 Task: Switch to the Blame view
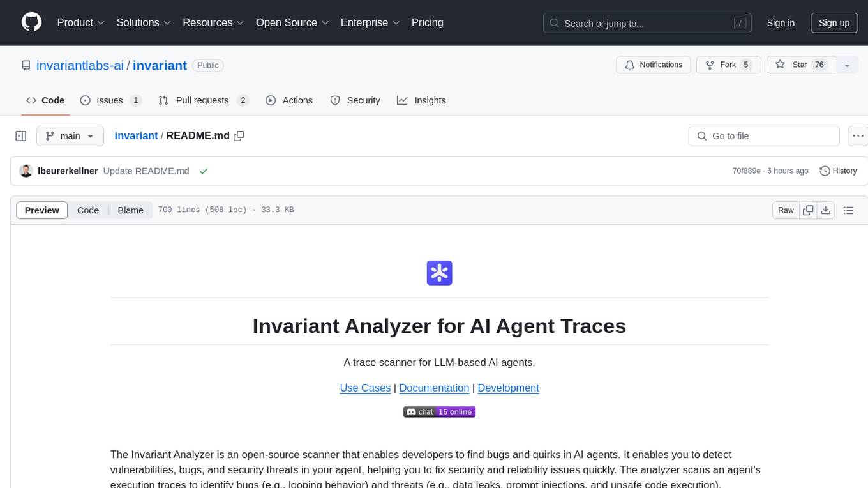tap(130, 210)
